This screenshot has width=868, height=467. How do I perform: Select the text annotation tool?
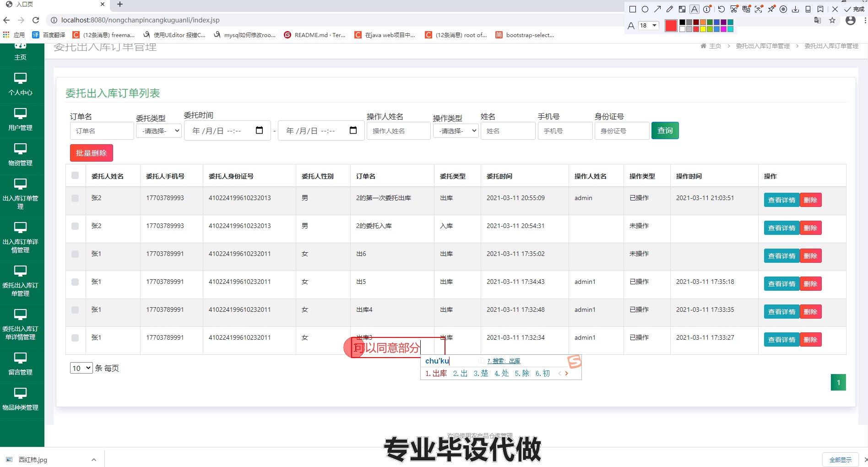(x=694, y=9)
